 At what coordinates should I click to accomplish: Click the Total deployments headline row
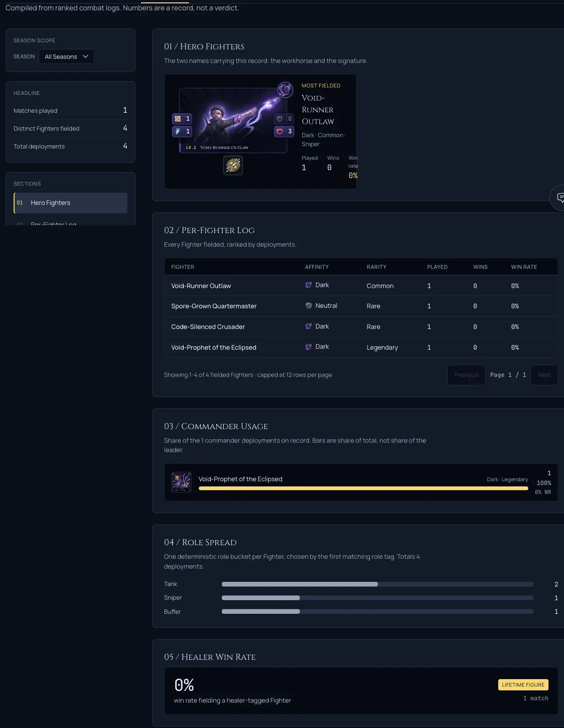click(70, 146)
